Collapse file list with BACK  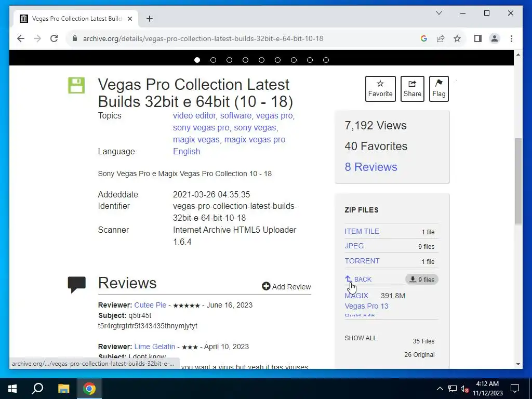tap(358, 279)
